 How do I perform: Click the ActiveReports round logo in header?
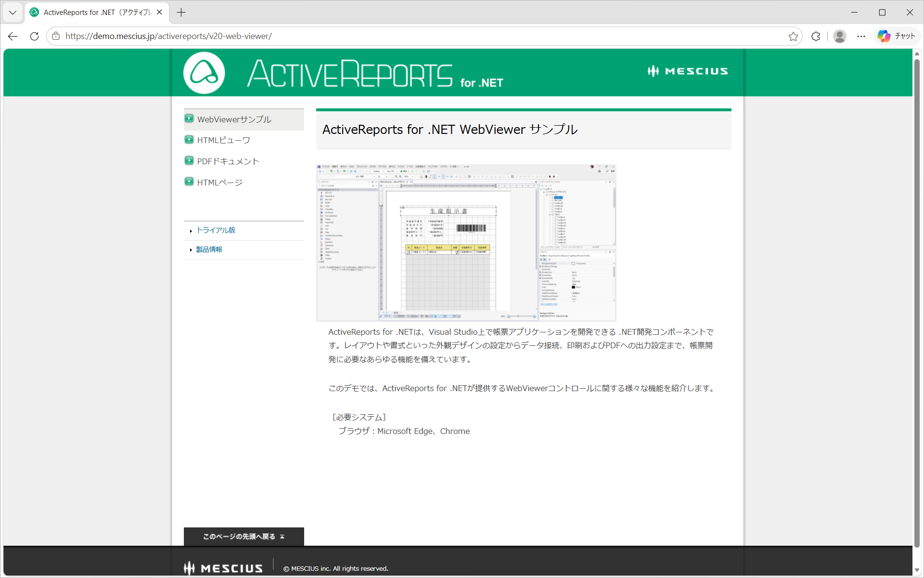tap(204, 73)
